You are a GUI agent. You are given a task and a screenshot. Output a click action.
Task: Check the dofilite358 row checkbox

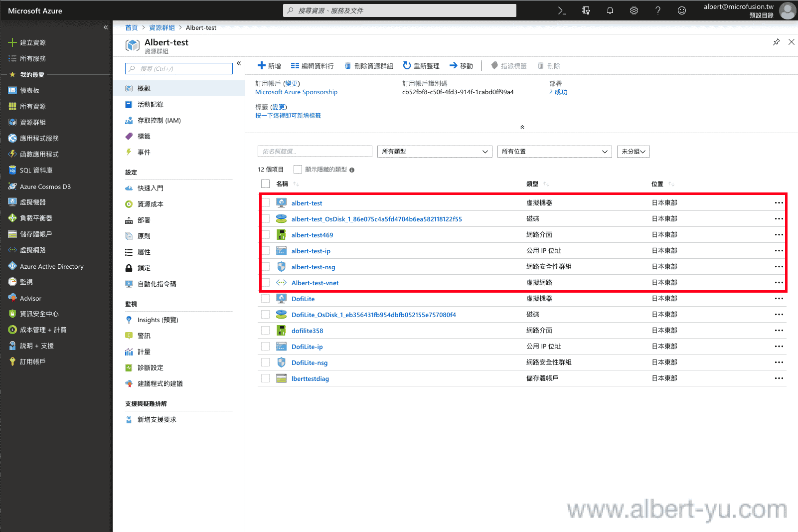(265, 331)
